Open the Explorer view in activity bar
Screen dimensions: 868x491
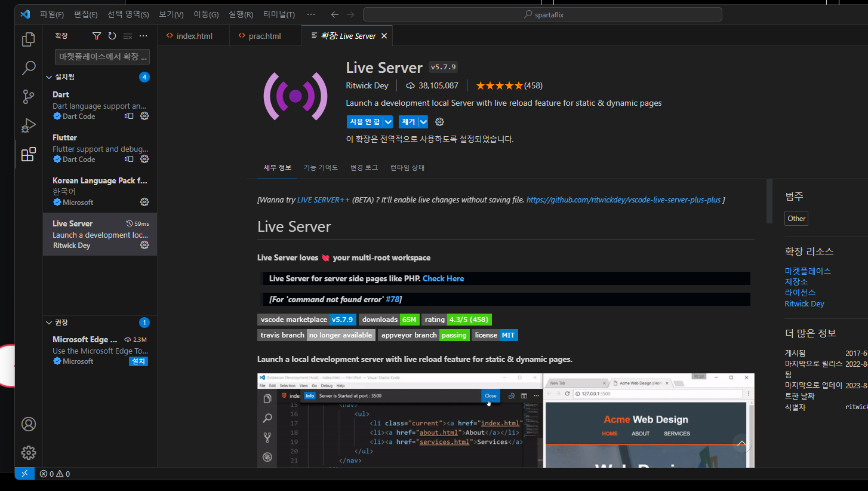[29, 39]
